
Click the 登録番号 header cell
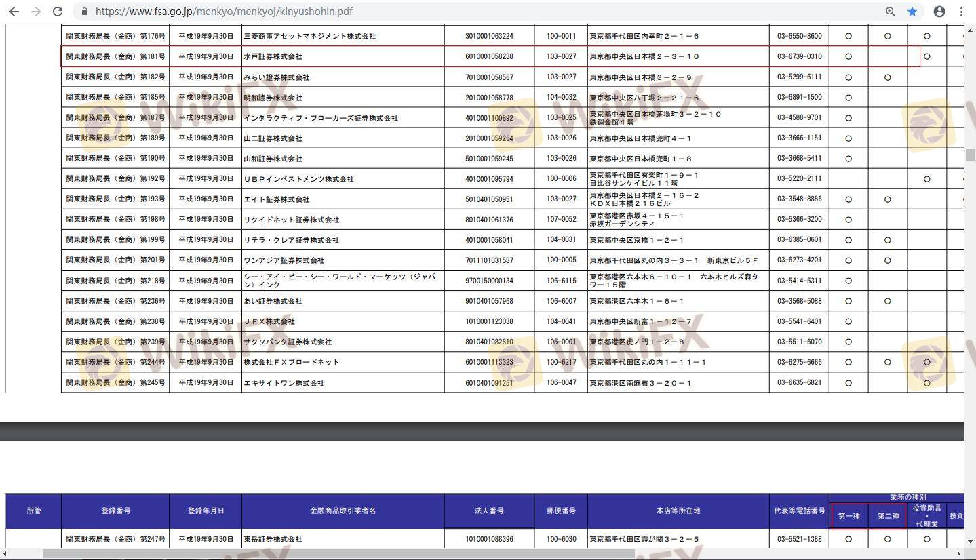pyautogui.click(x=115, y=511)
